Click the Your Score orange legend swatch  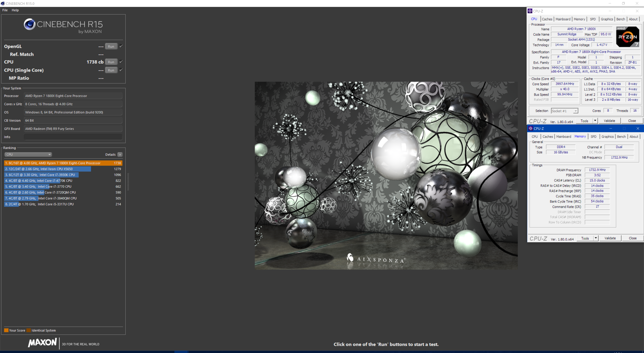tap(6, 330)
